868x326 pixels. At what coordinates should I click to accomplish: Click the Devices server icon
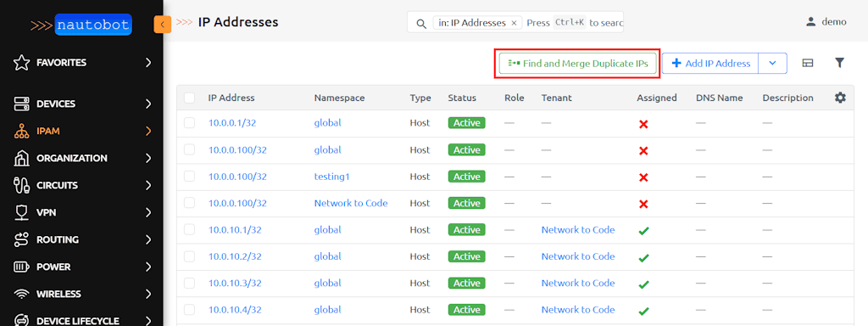(21, 104)
